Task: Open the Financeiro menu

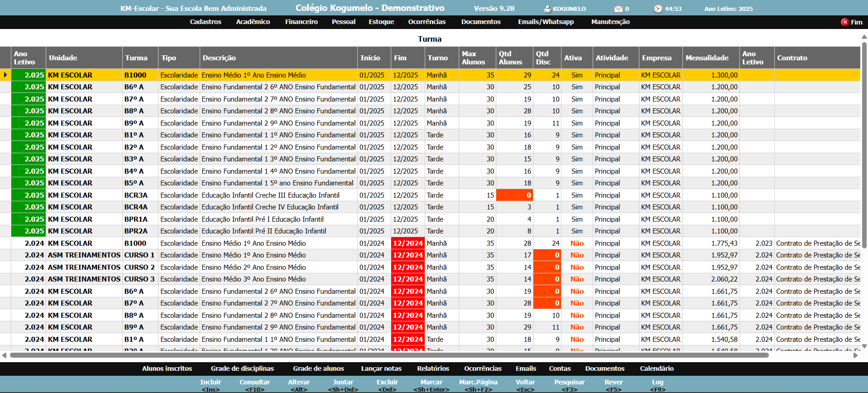Action: [x=301, y=22]
